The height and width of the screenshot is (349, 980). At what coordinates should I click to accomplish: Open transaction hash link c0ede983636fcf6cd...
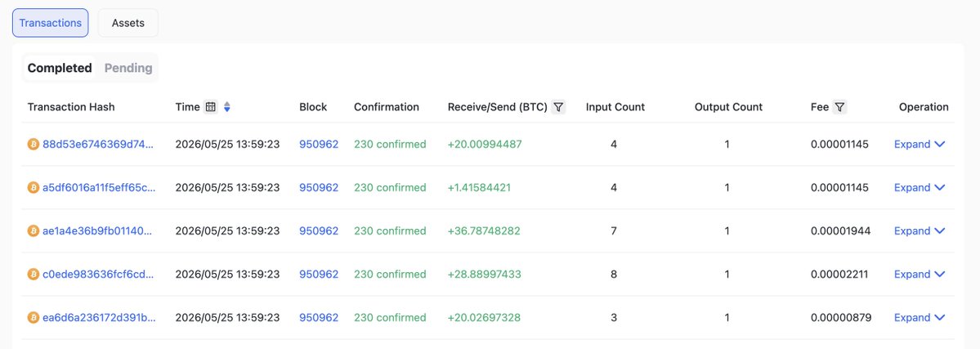click(98, 274)
